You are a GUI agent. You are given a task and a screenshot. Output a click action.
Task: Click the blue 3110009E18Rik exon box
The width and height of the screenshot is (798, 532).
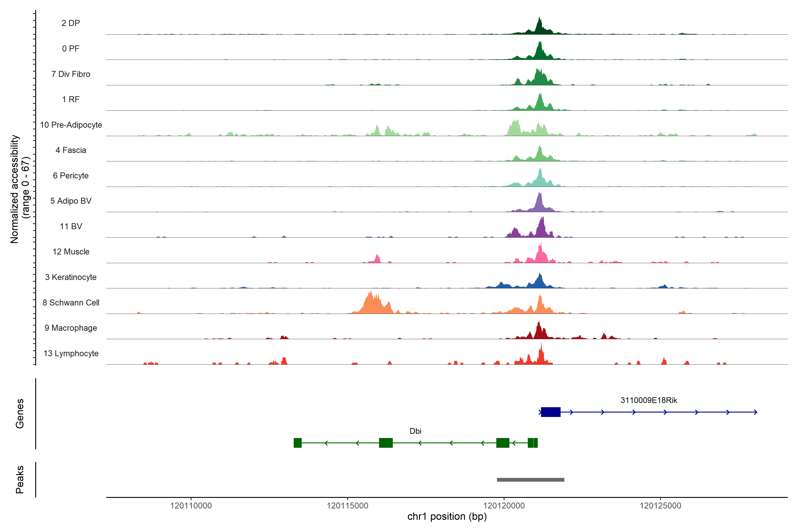[551, 412]
